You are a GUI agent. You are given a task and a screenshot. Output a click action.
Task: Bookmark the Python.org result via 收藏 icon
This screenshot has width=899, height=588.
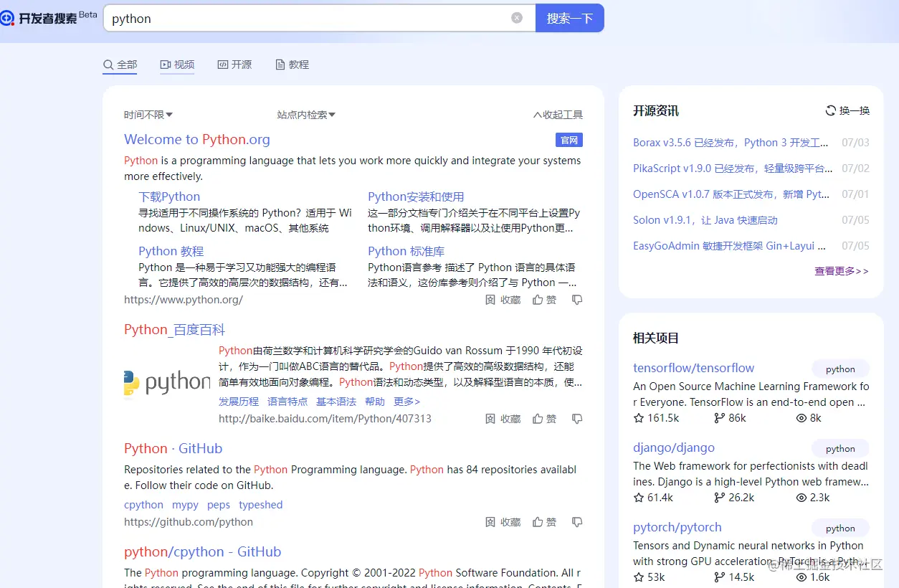tap(503, 300)
